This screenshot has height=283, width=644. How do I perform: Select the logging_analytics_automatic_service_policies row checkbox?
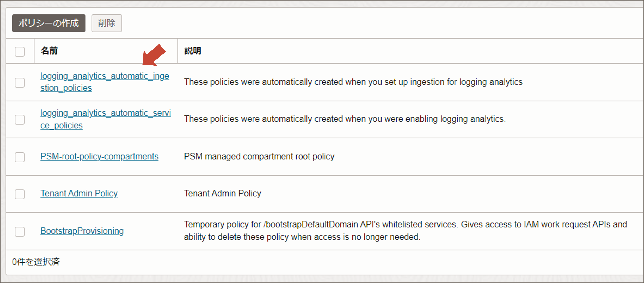point(19,120)
